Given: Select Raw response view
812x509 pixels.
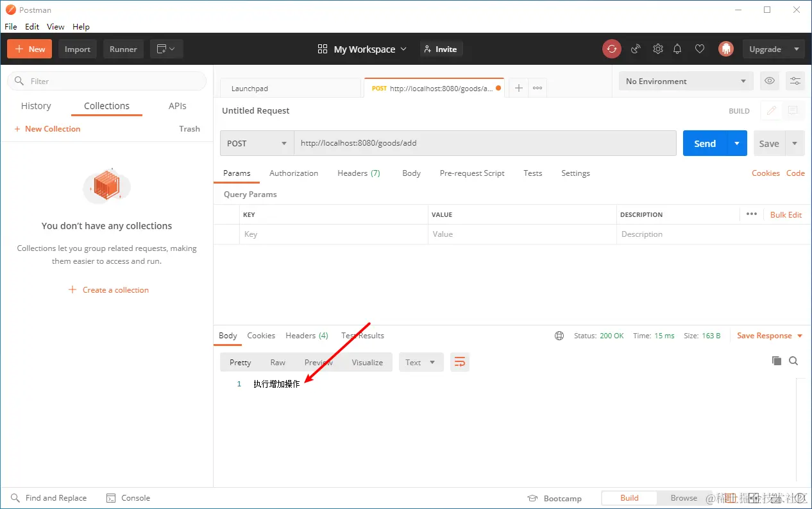Looking at the screenshot, I should (278, 362).
